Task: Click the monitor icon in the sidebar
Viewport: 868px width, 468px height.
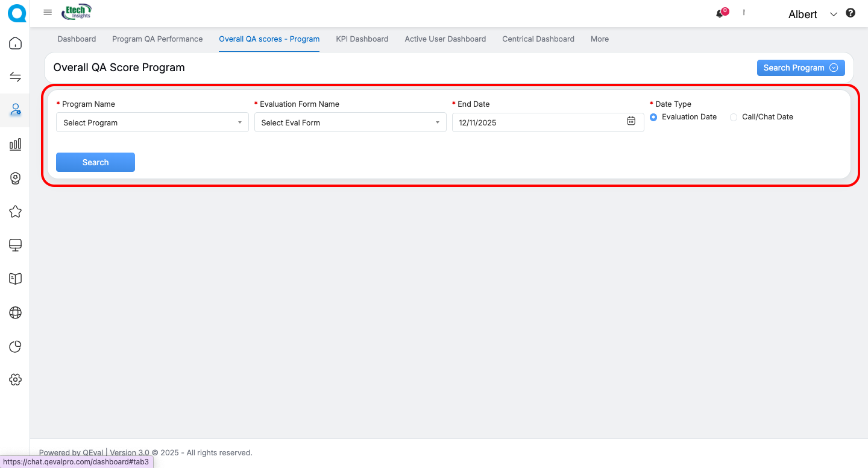Action: [15, 245]
